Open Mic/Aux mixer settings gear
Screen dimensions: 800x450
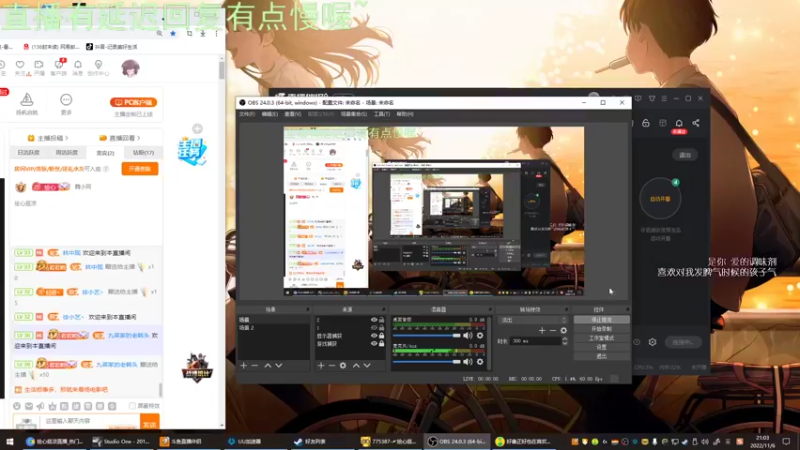click(480, 362)
